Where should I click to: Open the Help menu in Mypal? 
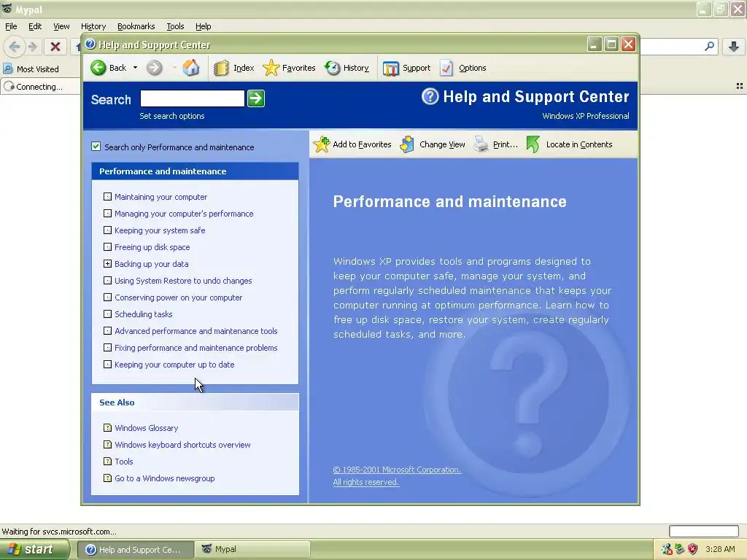[203, 26]
